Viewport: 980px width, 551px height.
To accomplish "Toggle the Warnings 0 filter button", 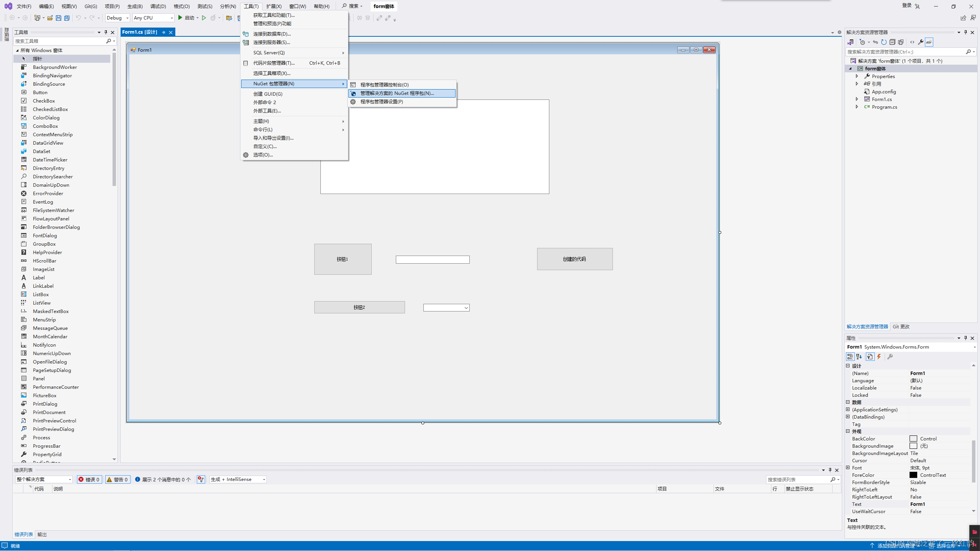I will pyautogui.click(x=118, y=479).
